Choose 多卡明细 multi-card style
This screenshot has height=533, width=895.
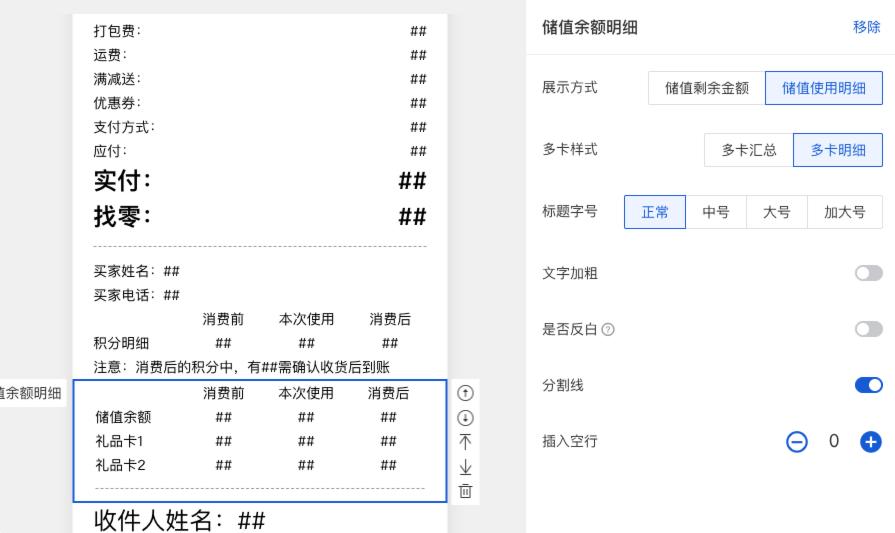pos(838,150)
